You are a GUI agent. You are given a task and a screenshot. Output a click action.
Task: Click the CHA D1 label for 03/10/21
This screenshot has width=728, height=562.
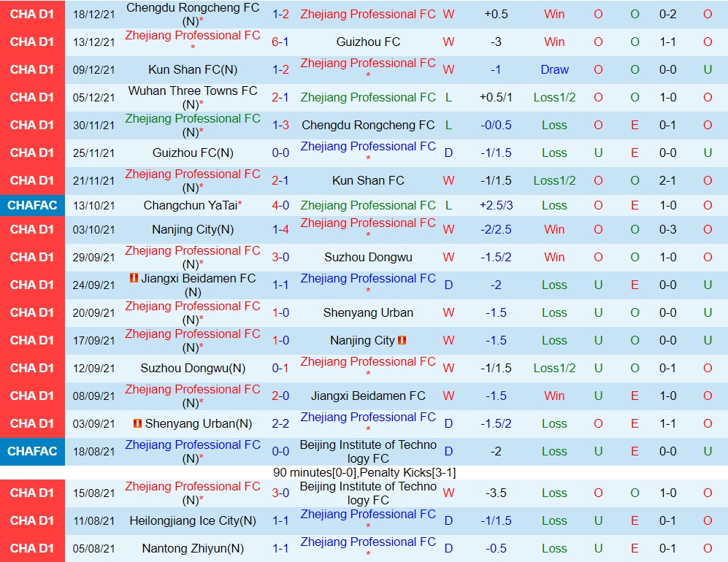click(x=33, y=229)
